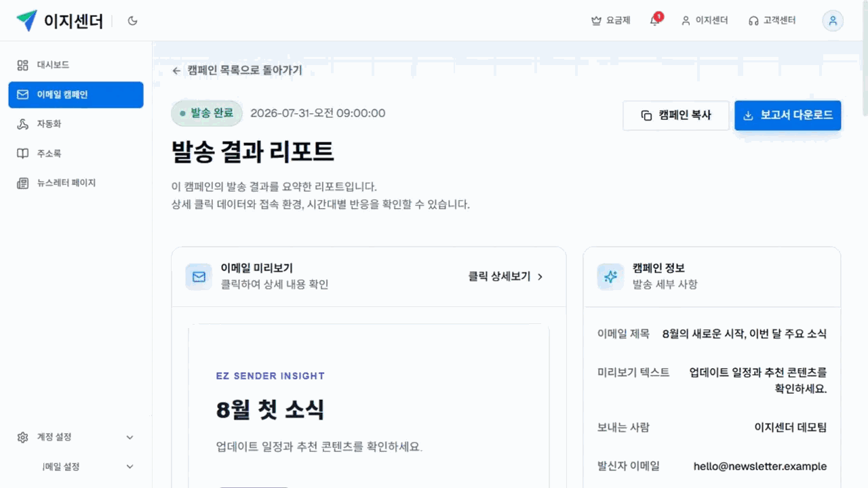Open 주소록 sidebar item
The image size is (868, 488).
76,154
